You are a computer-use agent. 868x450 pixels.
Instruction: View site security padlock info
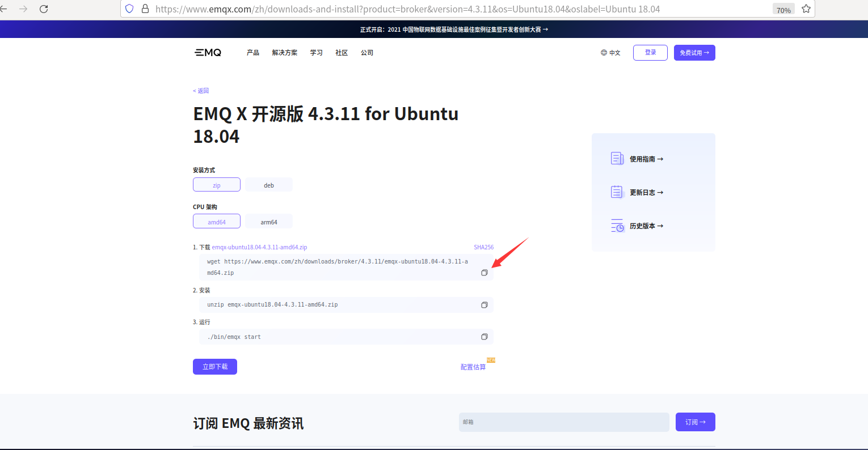click(x=145, y=9)
